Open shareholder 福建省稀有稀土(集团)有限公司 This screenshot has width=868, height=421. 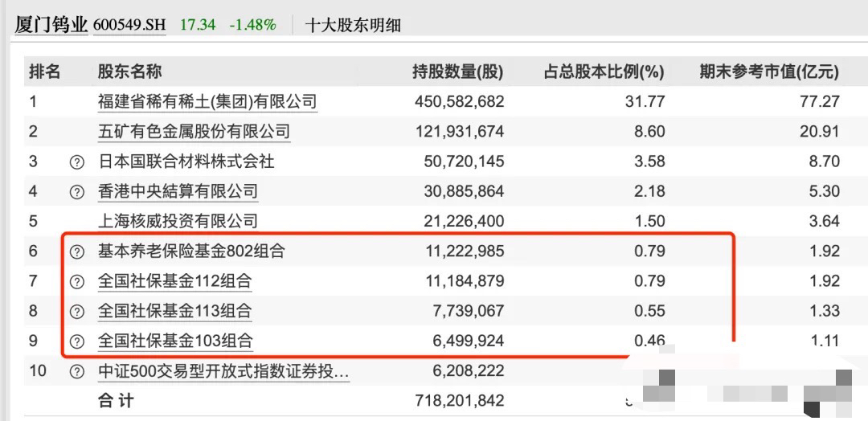(207, 101)
